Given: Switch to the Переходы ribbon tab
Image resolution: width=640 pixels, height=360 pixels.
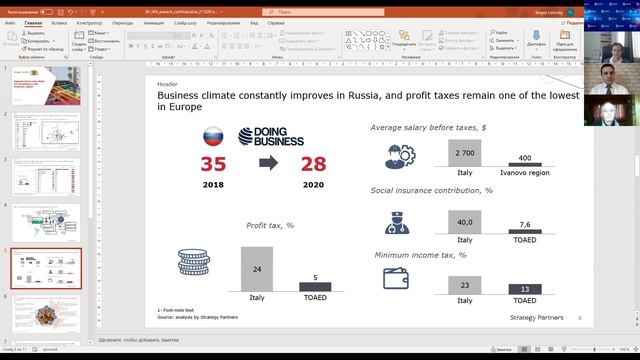Looking at the screenshot, I should 122,23.
